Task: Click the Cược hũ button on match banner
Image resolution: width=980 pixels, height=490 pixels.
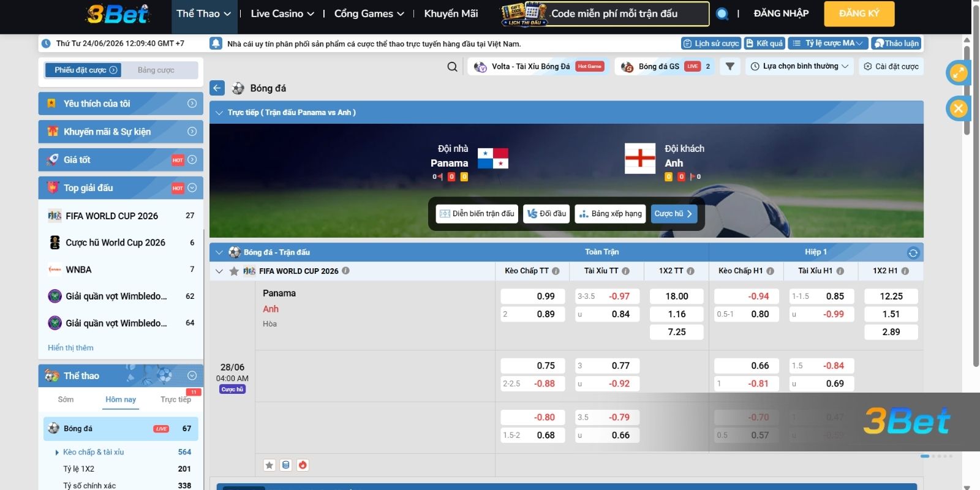Action: click(x=674, y=214)
